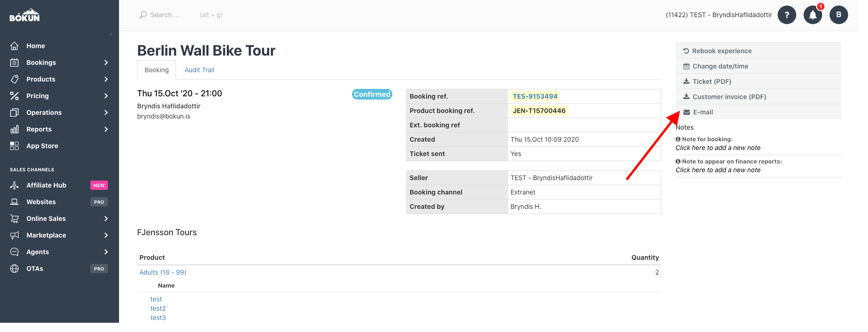Click booking ref TES-9153494
Viewport: 868px width, 332px height.
(535, 96)
